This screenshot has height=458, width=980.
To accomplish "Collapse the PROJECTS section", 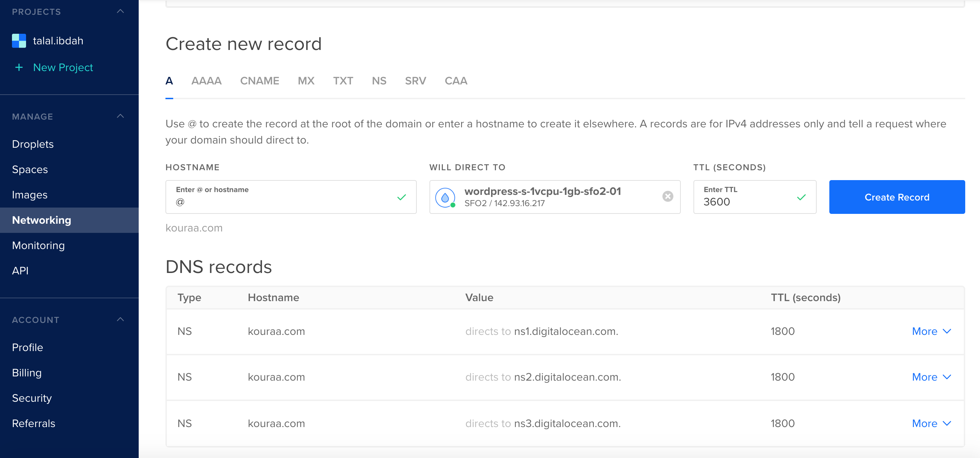I will [121, 11].
